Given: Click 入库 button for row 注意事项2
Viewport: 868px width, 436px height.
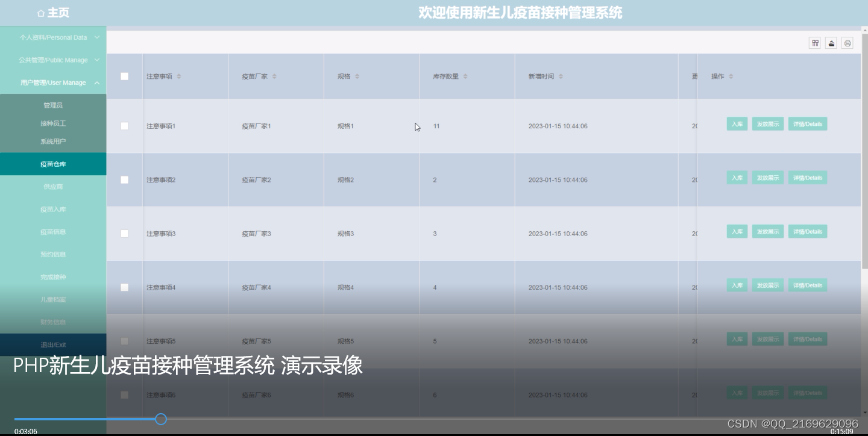Looking at the screenshot, I should click(x=737, y=178).
